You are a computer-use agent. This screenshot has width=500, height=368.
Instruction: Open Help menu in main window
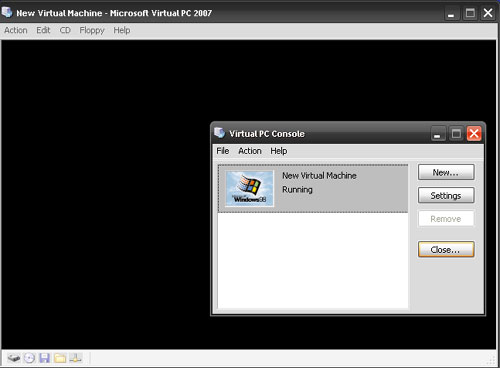click(x=122, y=31)
